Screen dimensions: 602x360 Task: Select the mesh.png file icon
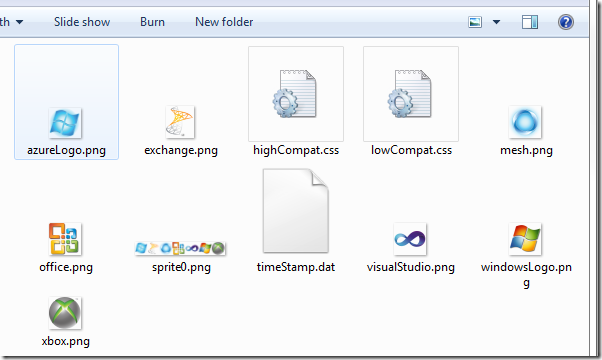tap(525, 122)
